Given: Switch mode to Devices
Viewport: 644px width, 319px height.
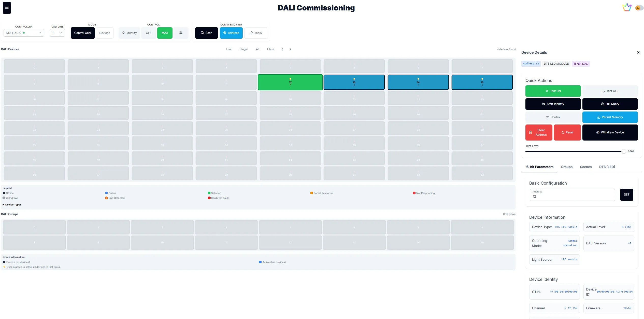Looking at the screenshot, I should point(105,33).
